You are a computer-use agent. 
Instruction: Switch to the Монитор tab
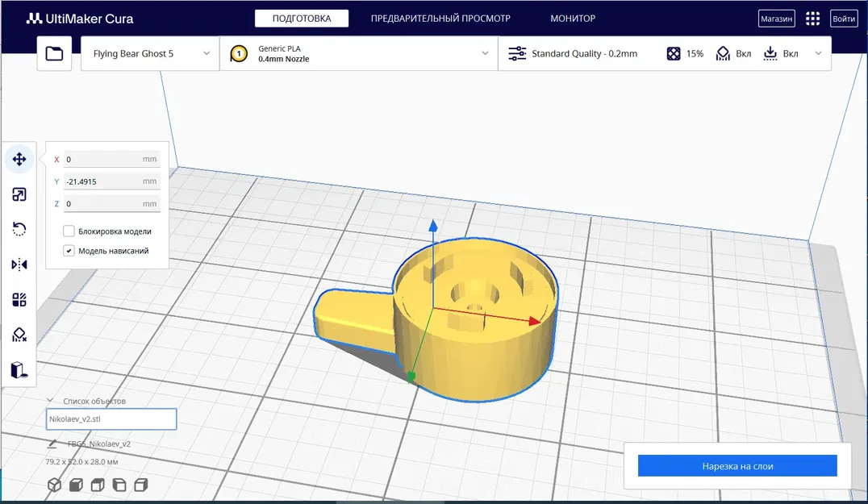[573, 19]
